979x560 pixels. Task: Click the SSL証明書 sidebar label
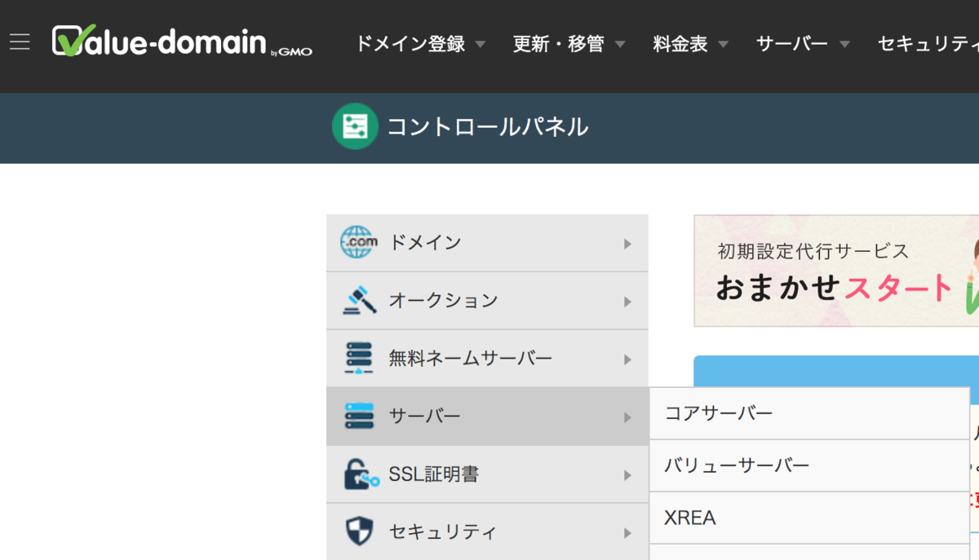[x=434, y=474]
